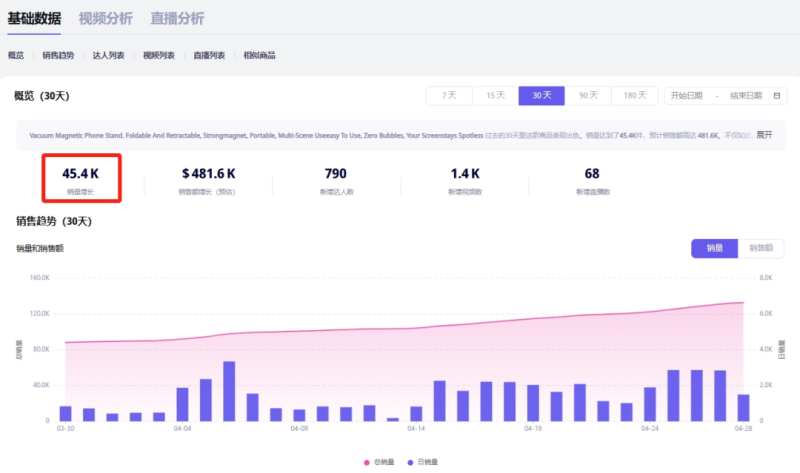Viewport: 800px width, 473px height.
Task: Go to 达人列表 section
Action: click(108, 56)
